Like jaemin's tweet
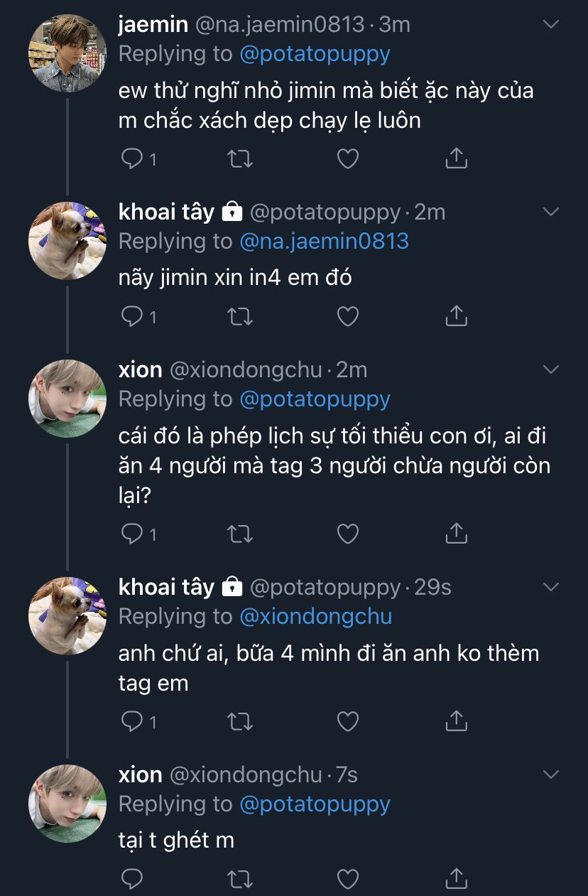 pos(347,158)
